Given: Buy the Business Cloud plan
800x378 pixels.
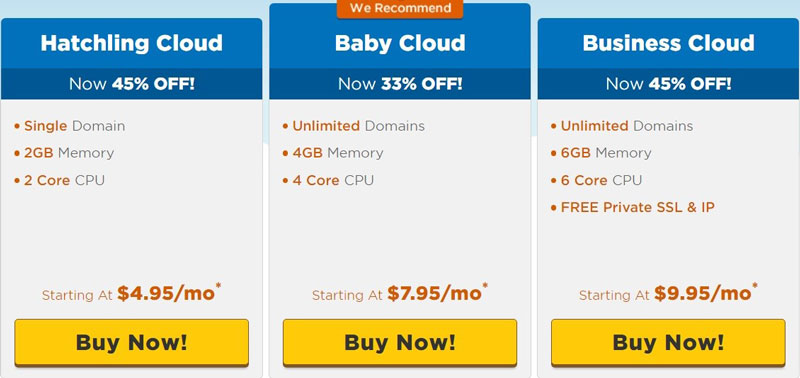Looking at the screenshot, I should (x=668, y=342).
